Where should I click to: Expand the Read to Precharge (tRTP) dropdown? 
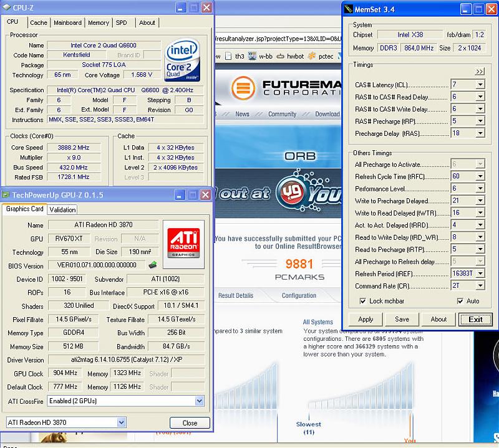click(480, 249)
